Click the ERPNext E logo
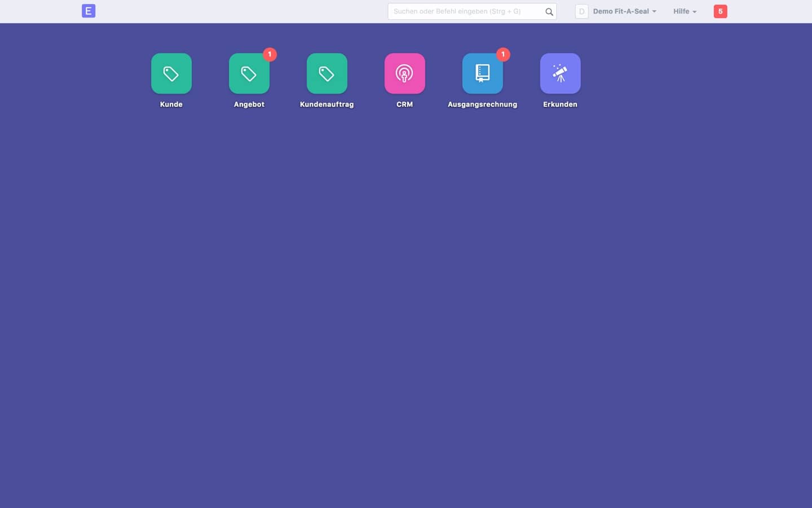Image resolution: width=812 pixels, height=508 pixels. point(89,11)
